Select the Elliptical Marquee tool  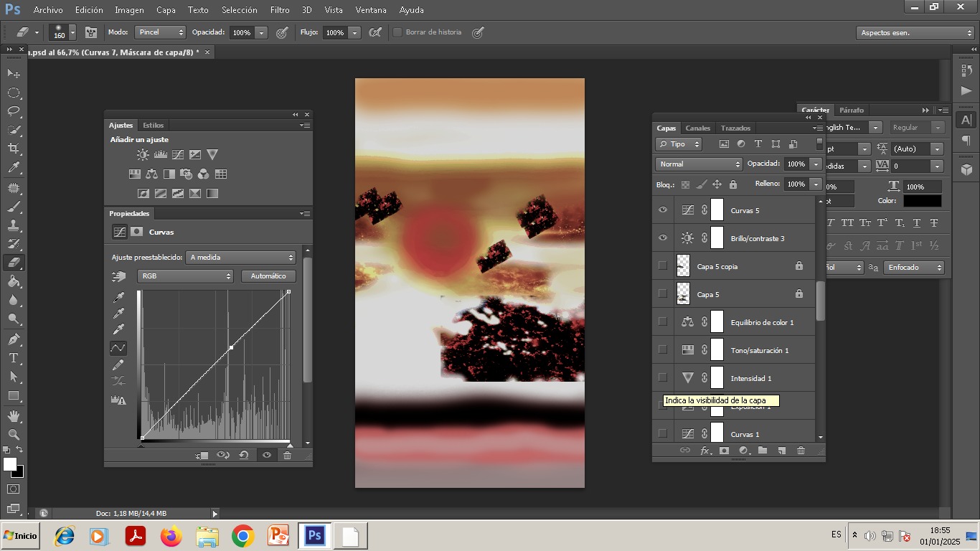pos(14,93)
